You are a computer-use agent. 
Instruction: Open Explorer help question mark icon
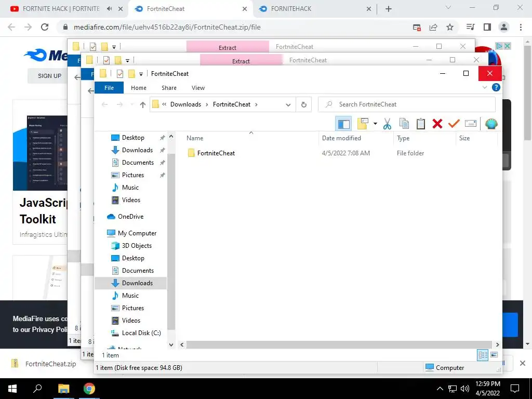pyautogui.click(x=496, y=87)
